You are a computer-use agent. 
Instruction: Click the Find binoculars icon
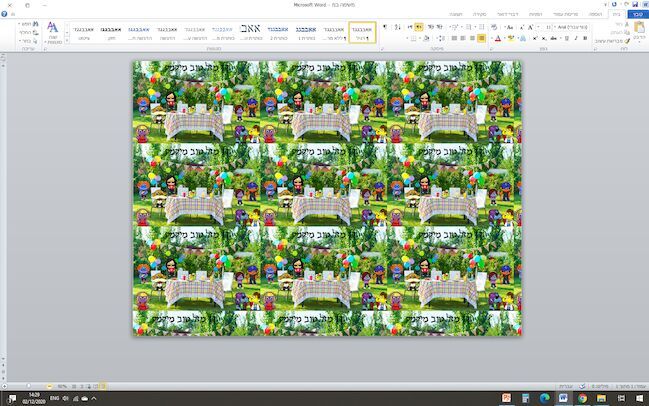tap(37, 22)
